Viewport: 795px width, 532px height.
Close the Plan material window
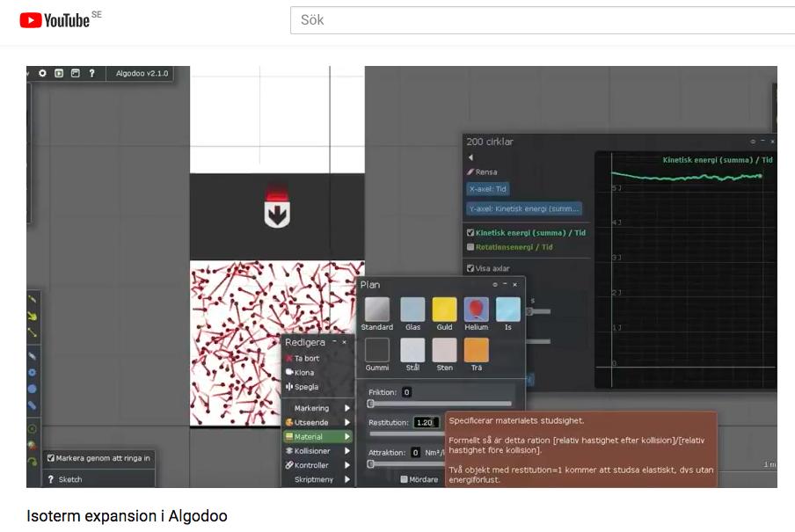click(515, 285)
